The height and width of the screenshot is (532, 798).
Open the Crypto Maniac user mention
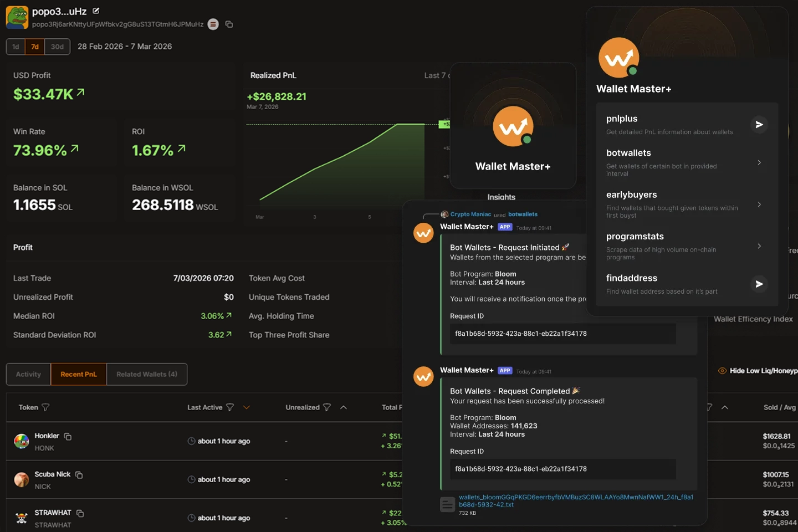(x=470, y=214)
